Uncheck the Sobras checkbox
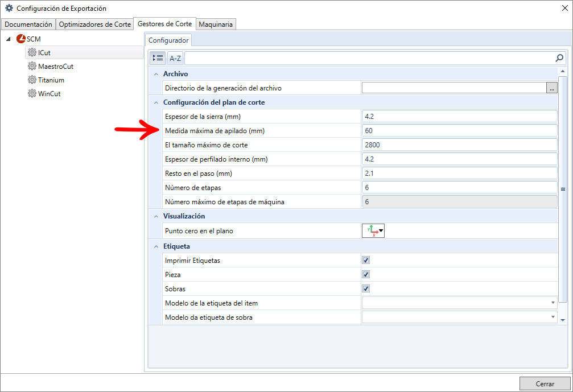Viewport: 573px width, 392px height. pyautogui.click(x=366, y=288)
